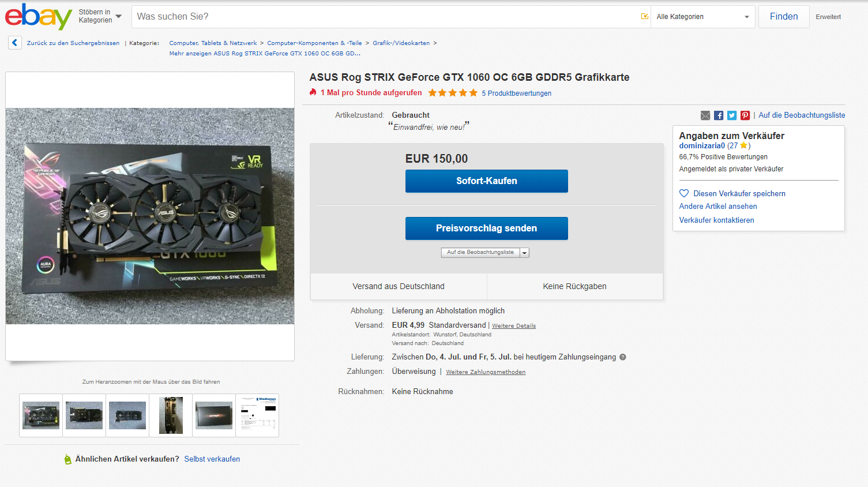Image resolution: width=868 pixels, height=487 pixels.
Task: Expand the Alle Kategorien dropdown
Action: [x=702, y=17]
